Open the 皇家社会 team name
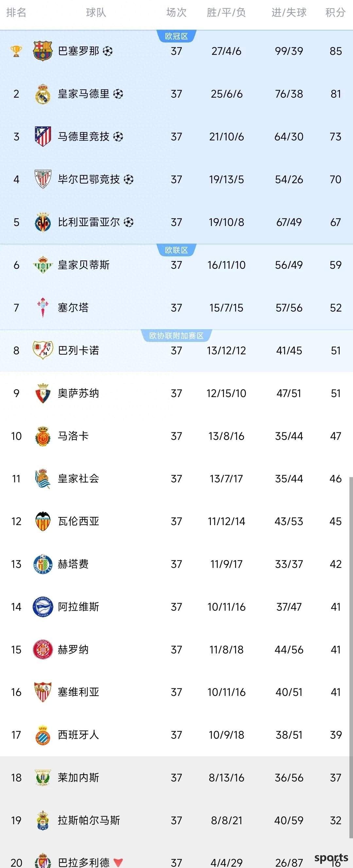353x868 pixels. click(78, 478)
